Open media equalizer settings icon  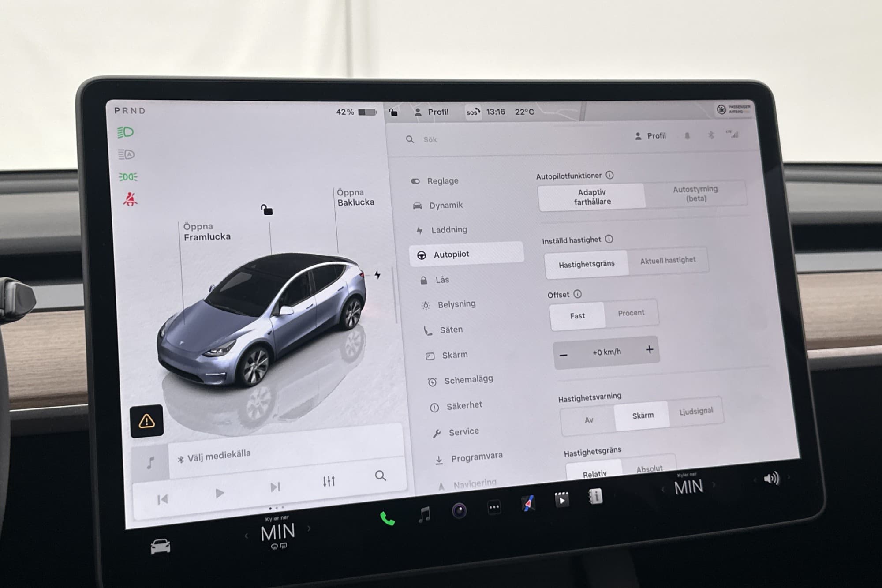tap(329, 481)
